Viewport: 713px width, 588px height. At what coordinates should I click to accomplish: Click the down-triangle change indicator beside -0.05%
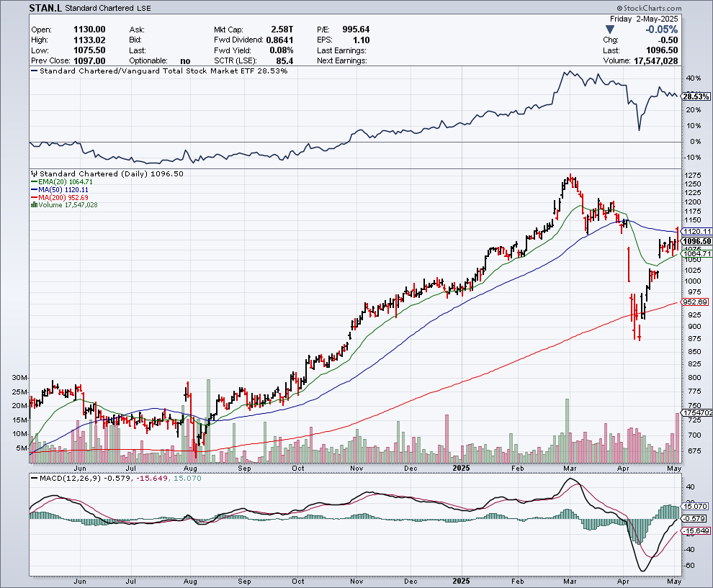610,30
